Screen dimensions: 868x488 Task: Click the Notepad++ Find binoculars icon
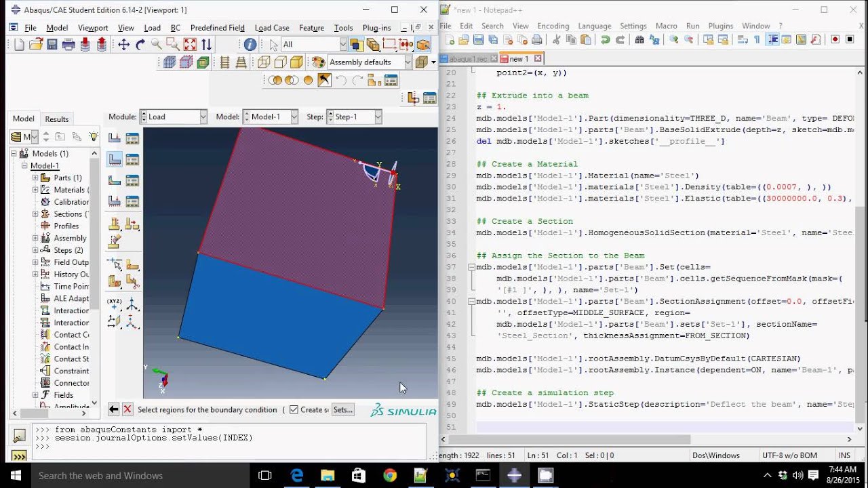tap(639, 40)
